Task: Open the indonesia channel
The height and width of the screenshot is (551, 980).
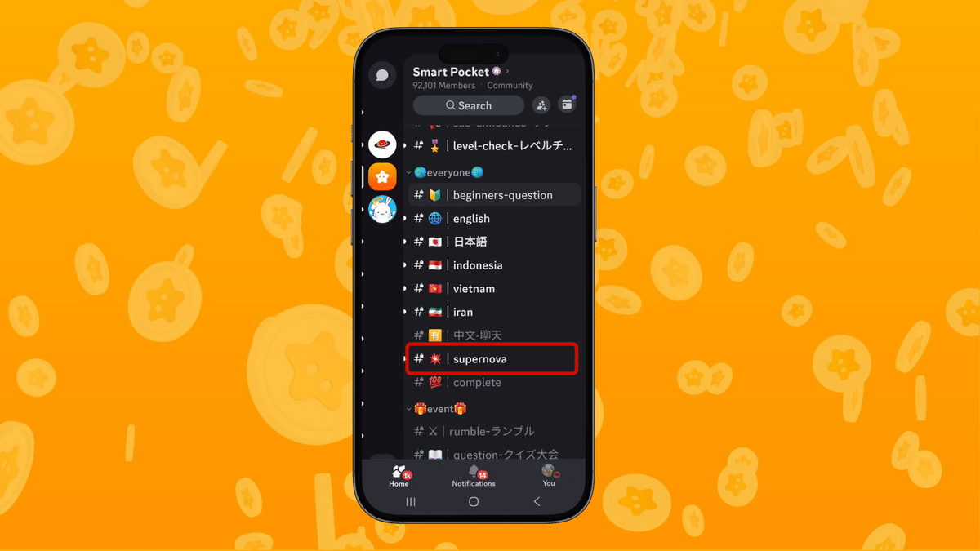Action: (x=495, y=265)
